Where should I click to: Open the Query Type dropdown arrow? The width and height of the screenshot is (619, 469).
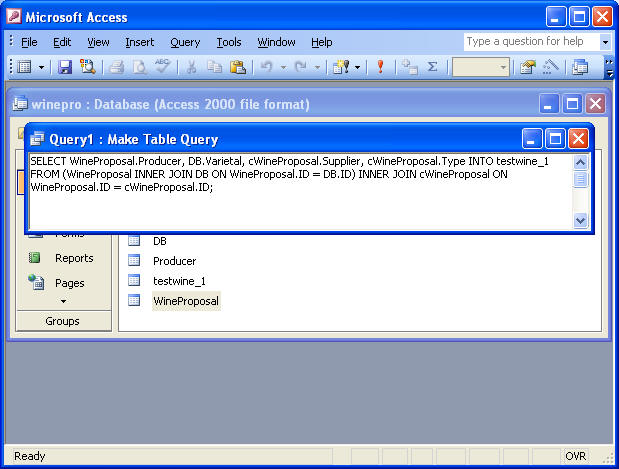[358, 68]
